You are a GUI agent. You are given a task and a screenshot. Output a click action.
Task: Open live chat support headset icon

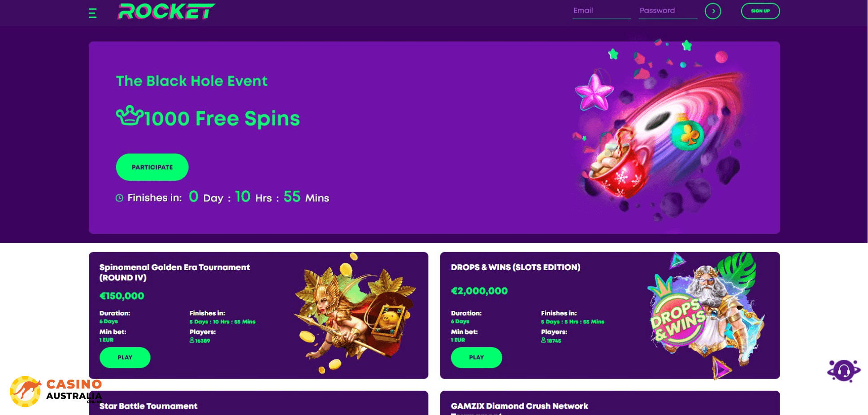tap(844, 371)
